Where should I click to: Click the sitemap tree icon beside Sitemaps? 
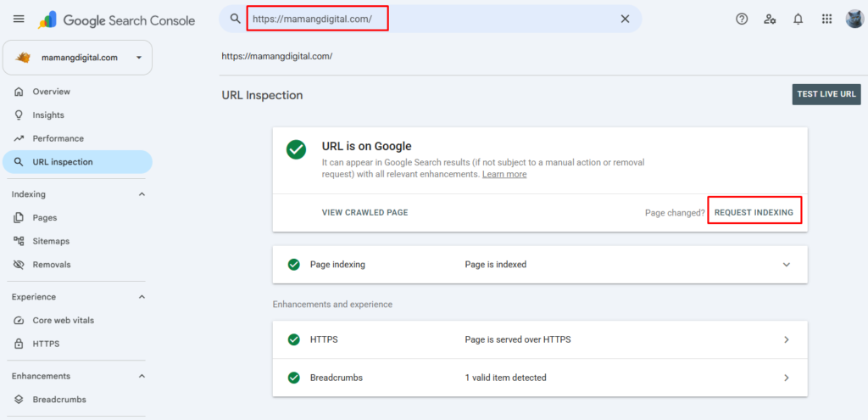[x=19, y=241]
